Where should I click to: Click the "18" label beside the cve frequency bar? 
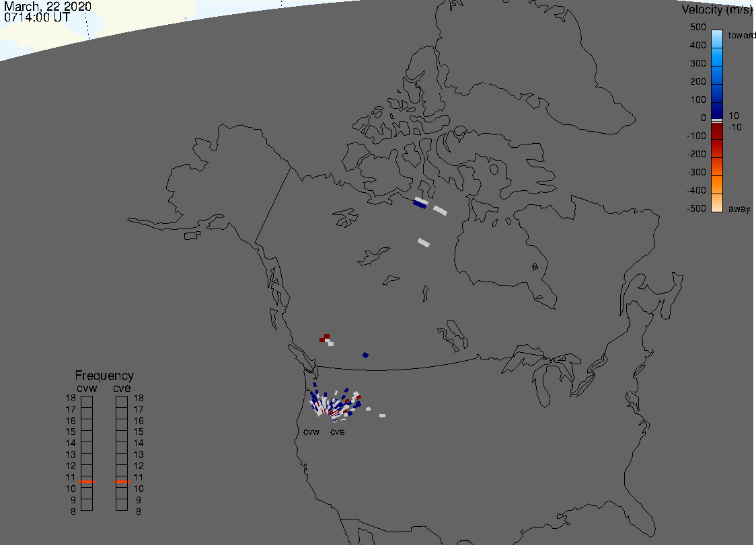point(139,398)
